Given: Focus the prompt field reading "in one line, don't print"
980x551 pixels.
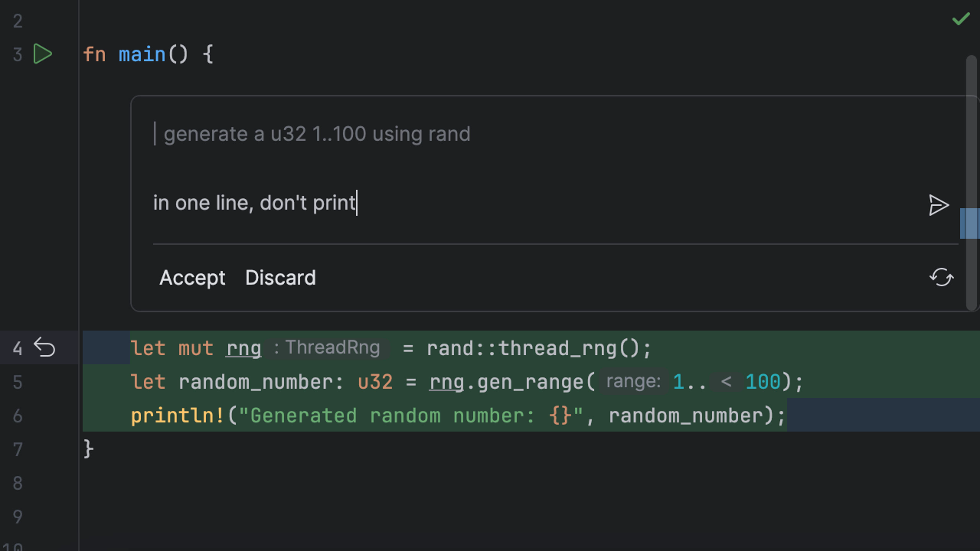Looking at the screenshot, I should click(x=459, y=203).
